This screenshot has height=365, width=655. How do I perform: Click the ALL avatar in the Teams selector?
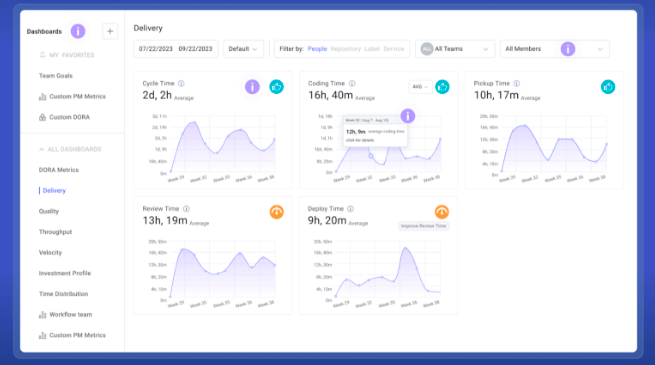427,49
